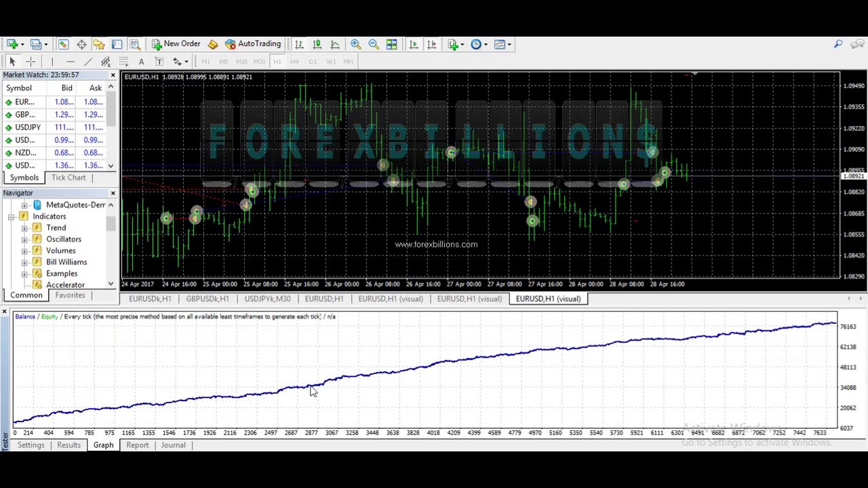Set timeframe to M15

click(241, 62)
